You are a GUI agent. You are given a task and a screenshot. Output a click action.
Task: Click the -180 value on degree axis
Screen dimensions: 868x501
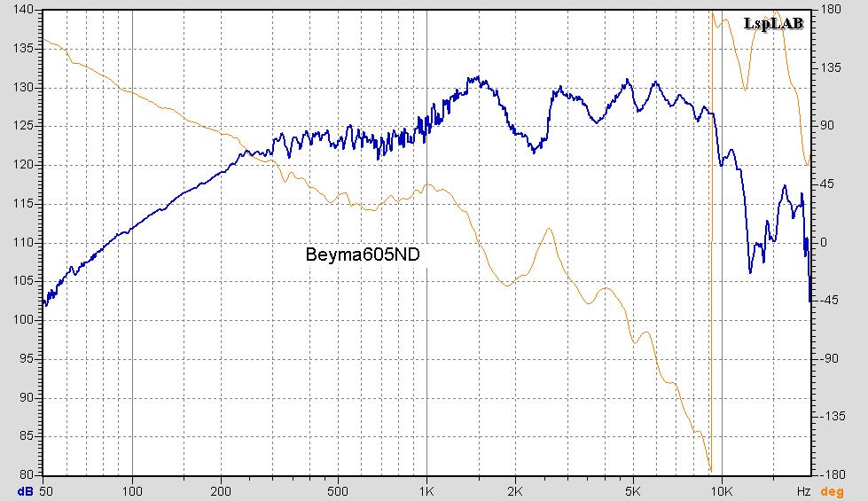[832, 475]
